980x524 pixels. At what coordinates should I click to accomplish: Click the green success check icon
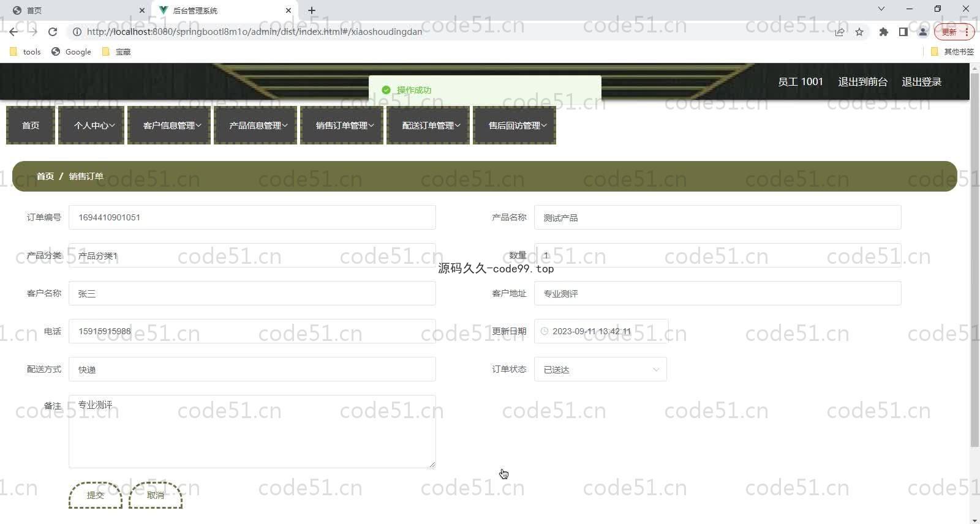[386, 90]
